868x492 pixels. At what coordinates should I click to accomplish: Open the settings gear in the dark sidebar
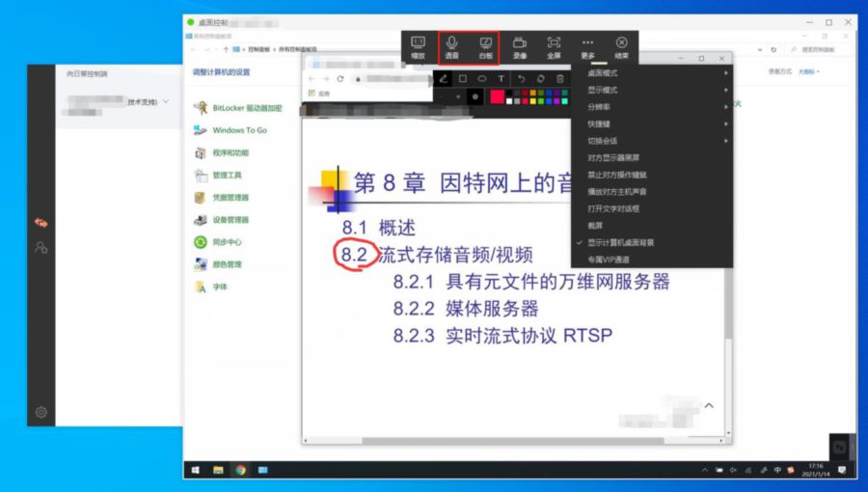(41, 412)
